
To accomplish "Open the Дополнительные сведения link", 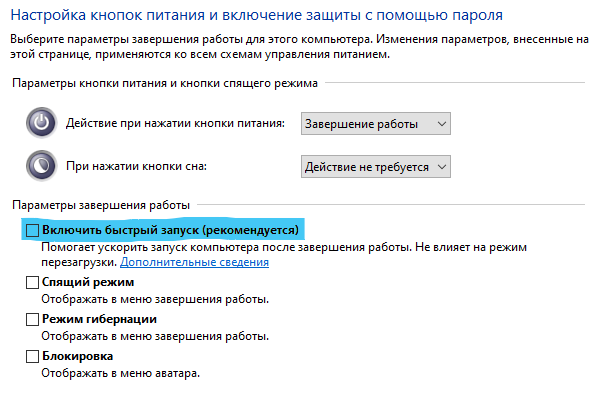I will [x=195, y=262].
